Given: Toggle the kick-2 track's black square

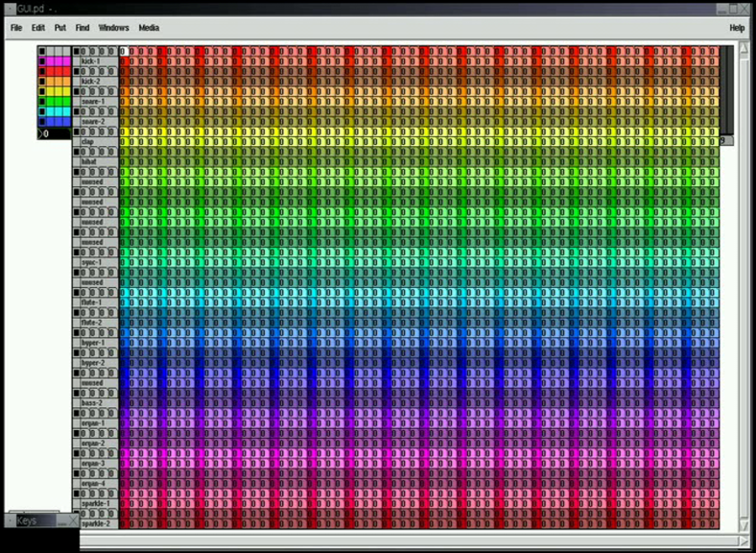Looking at the screenshot, I should pos(76,71).
